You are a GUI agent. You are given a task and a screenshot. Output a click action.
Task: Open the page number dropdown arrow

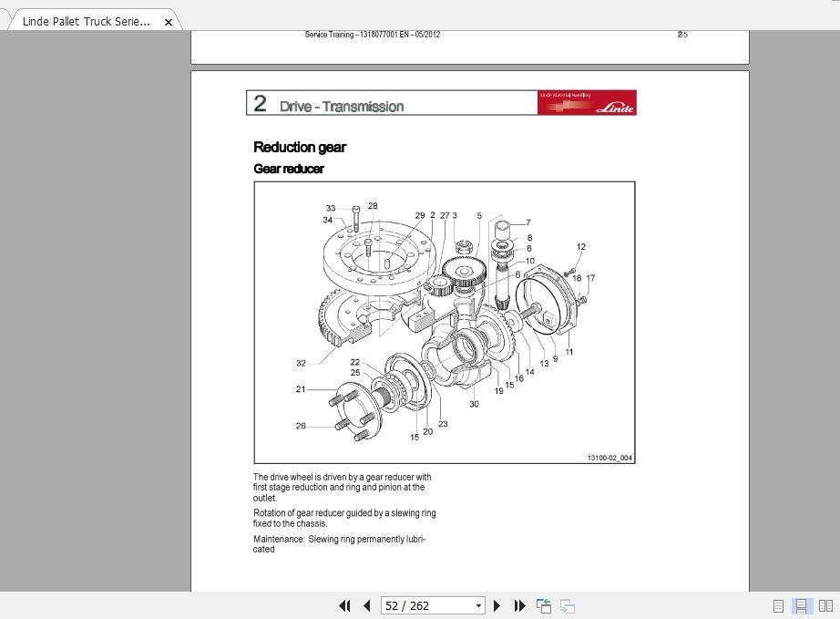point(478,606)
